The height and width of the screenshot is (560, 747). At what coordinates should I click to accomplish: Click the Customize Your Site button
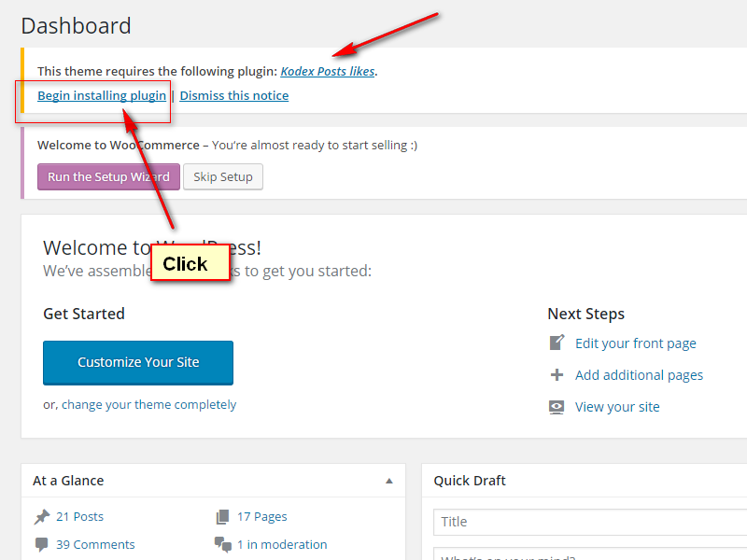point(138,362)
